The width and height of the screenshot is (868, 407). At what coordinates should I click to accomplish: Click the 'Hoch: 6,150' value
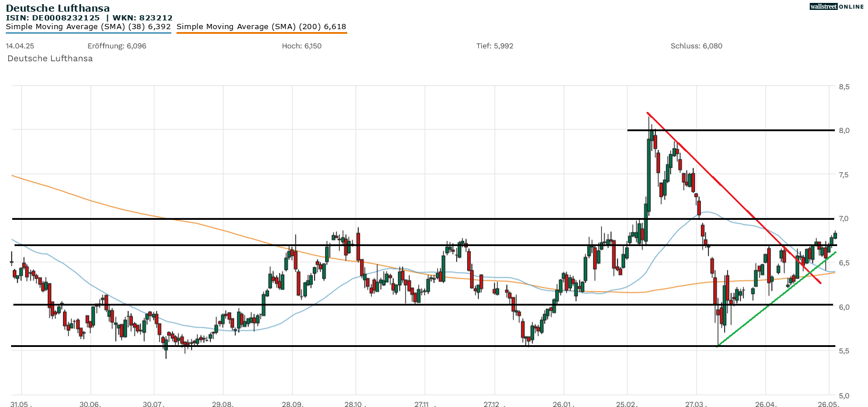click(301, 46)
